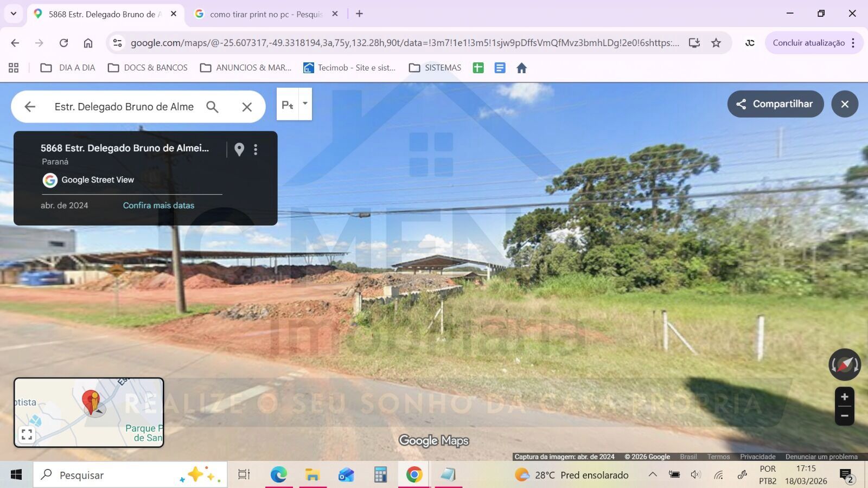Click the Street View compass icon
The image size is (868, 488).
(x=844, y=364)
